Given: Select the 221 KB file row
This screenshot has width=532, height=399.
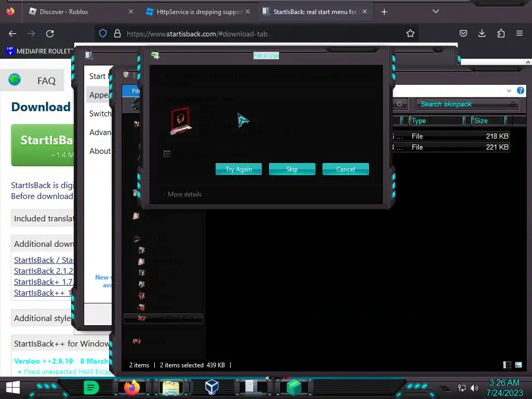Looking at the screenshot, I should pos(450,147).
